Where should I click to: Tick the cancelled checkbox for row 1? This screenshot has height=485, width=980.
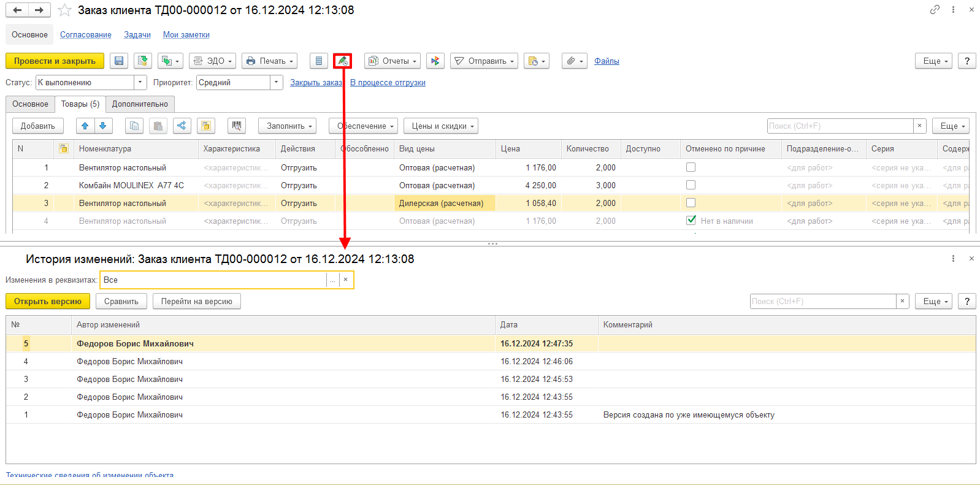[x=691, y=167]
